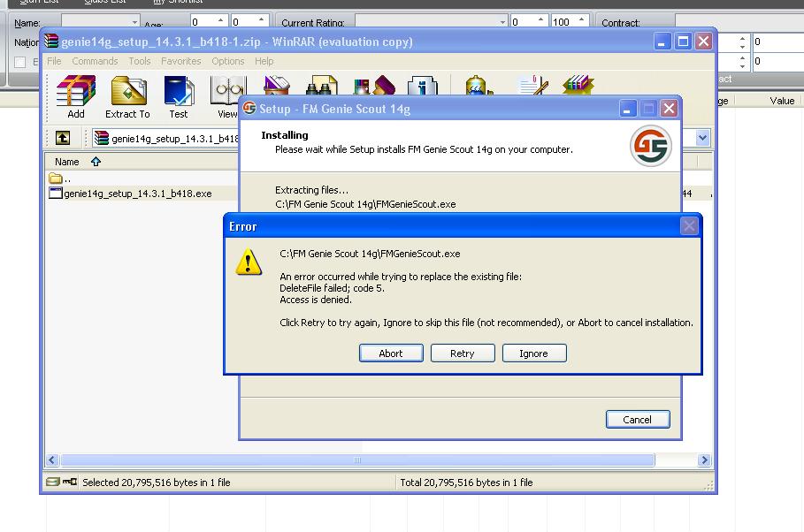Click the Add archive toolbar icon
Image resolution: width=804 pixels, height=532 pixels.
pyautogui.click(x=76, y=90)
